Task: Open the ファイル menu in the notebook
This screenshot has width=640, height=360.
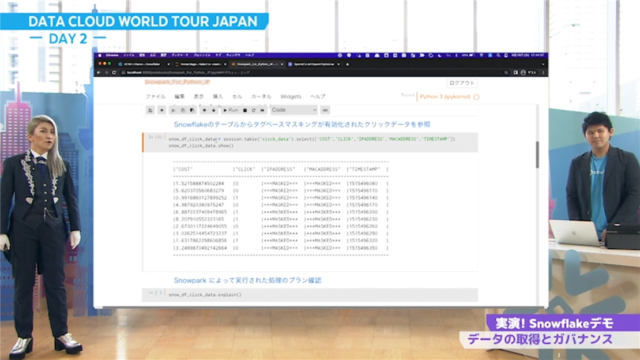Action: 156,97
